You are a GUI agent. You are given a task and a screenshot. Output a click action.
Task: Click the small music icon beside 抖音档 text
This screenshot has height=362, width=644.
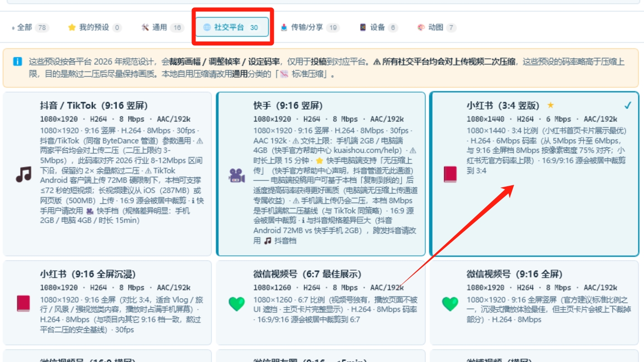[268, 241]
